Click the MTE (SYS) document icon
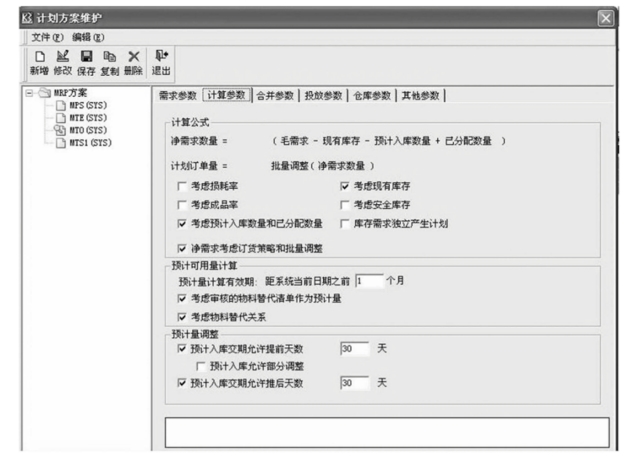 (61, 118)
